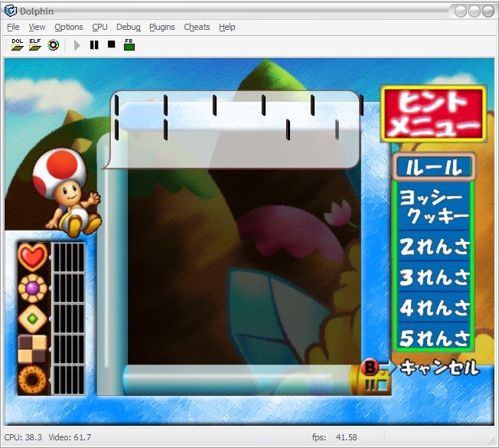499x448 pixels.
Task: Click the Play emulation button
Action: coord(77,45)
